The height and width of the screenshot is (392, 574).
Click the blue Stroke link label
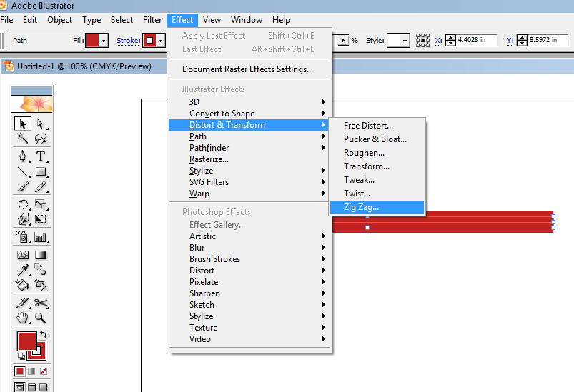pos(128,40)
